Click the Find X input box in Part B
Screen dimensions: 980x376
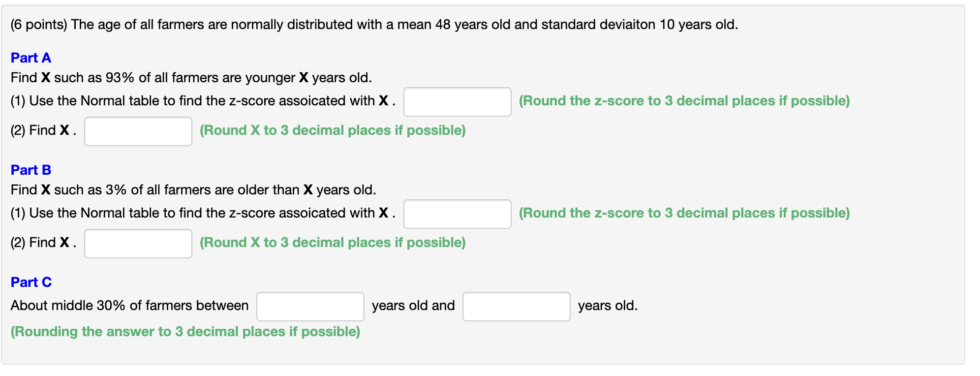(138, 243)
